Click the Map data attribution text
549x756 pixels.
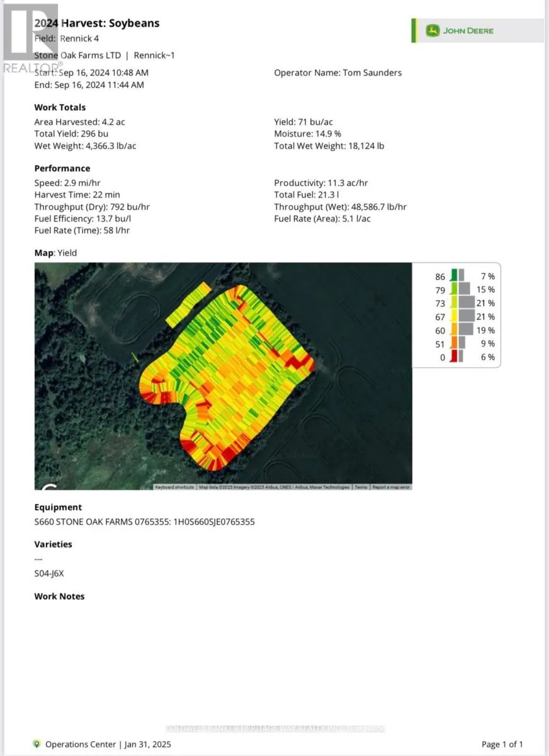point(274,487)
